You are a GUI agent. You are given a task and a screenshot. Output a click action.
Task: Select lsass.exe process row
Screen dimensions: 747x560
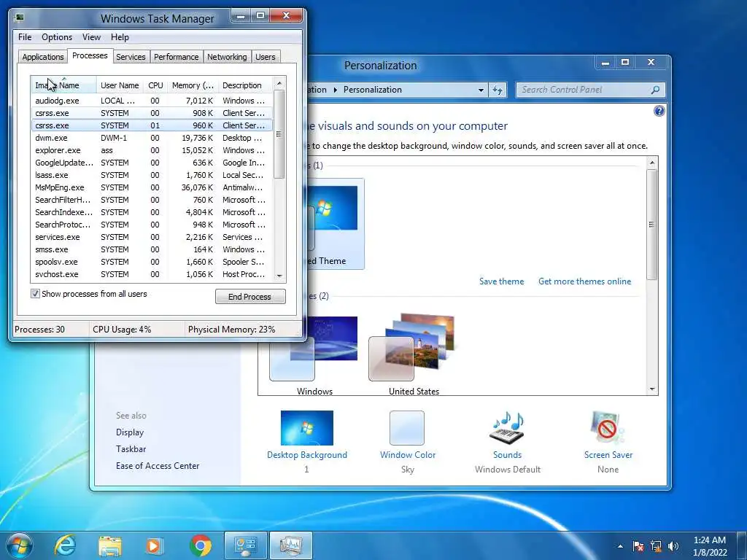pos(152,175)
